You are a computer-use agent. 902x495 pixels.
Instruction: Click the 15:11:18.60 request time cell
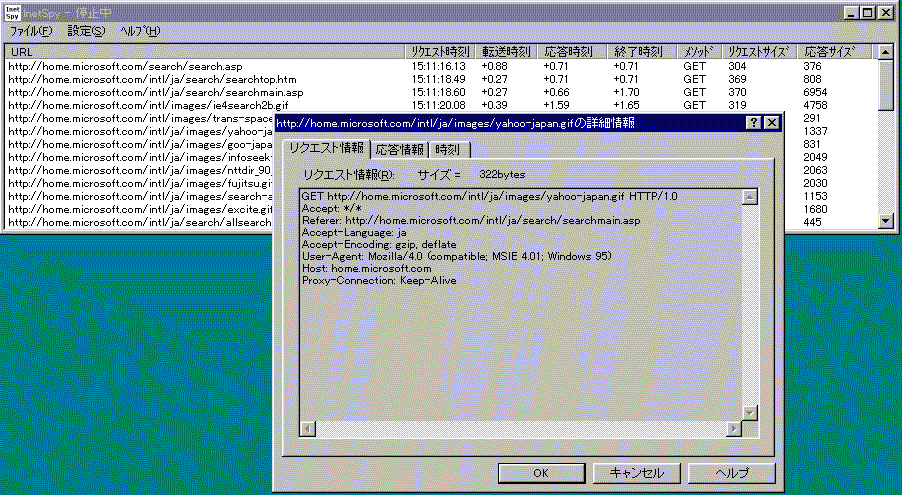pos(438,93)
